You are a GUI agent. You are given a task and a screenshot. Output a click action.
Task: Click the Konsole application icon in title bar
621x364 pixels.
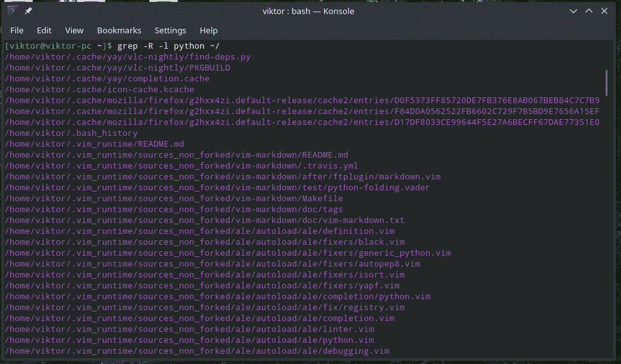coord(12,11)
